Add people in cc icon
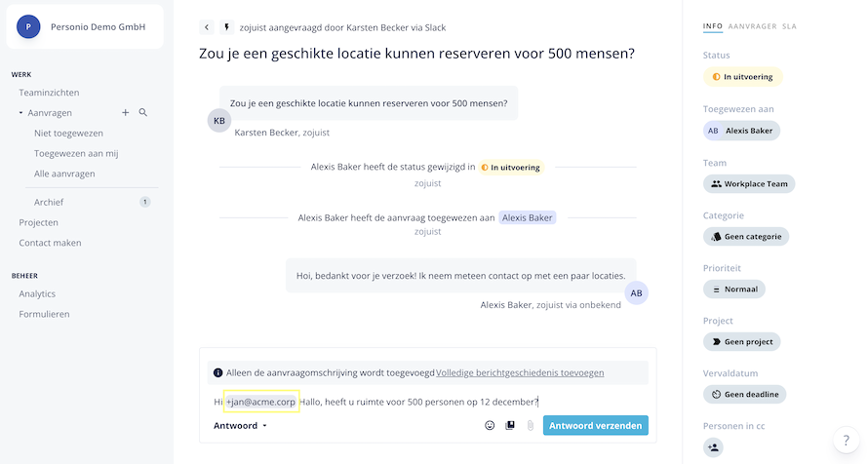This screenshot has height=464, width=868. click(714, 447)
